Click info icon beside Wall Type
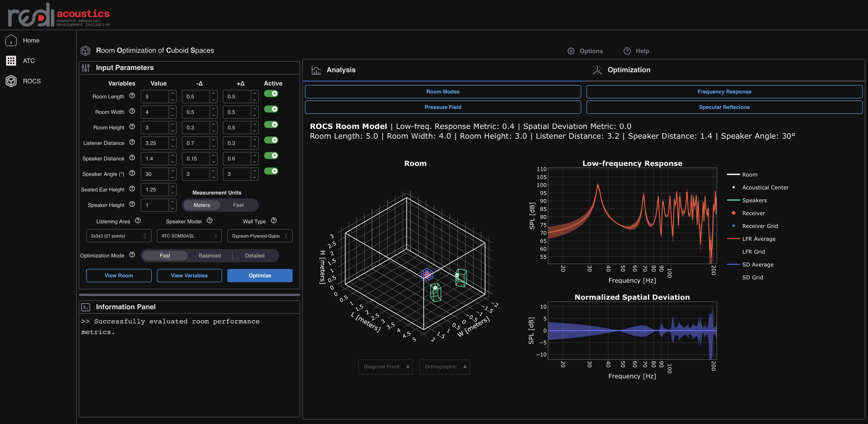Viewport: 868px width, 424px height. tap(274, 221)
